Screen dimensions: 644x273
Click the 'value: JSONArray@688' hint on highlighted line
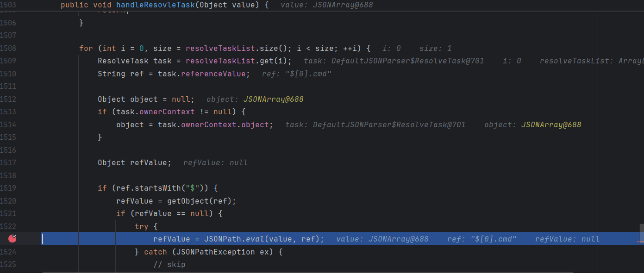pos(382,239)
